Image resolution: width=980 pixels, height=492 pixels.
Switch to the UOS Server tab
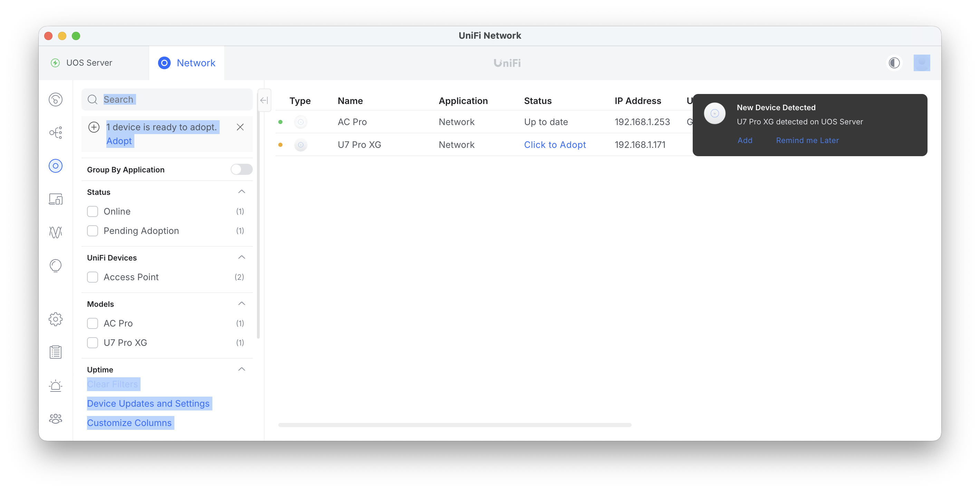(89, 63)
